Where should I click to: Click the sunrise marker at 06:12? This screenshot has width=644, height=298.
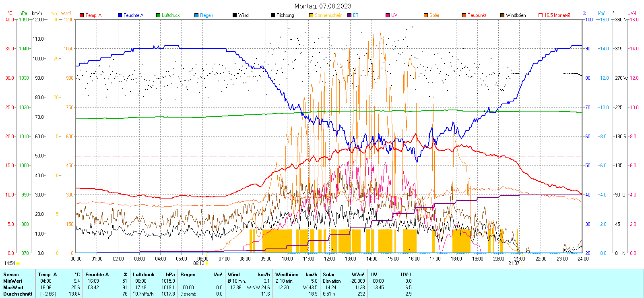click(207, 263)
